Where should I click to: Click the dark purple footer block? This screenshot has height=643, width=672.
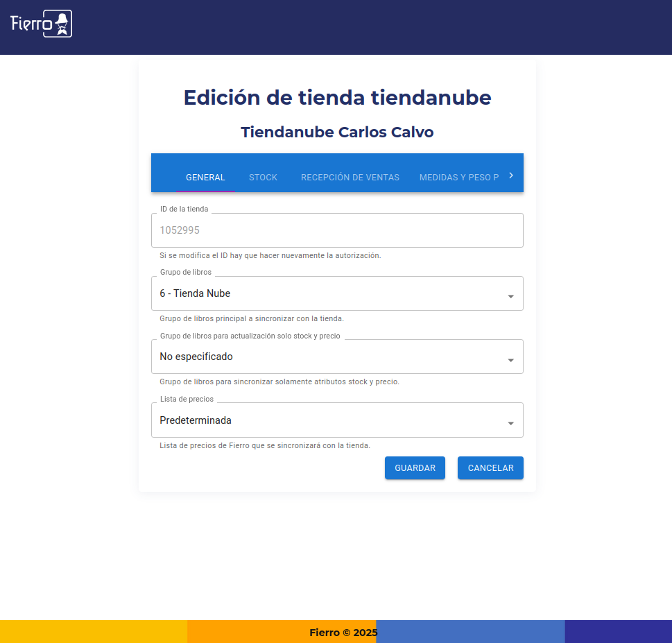(618, 631)
